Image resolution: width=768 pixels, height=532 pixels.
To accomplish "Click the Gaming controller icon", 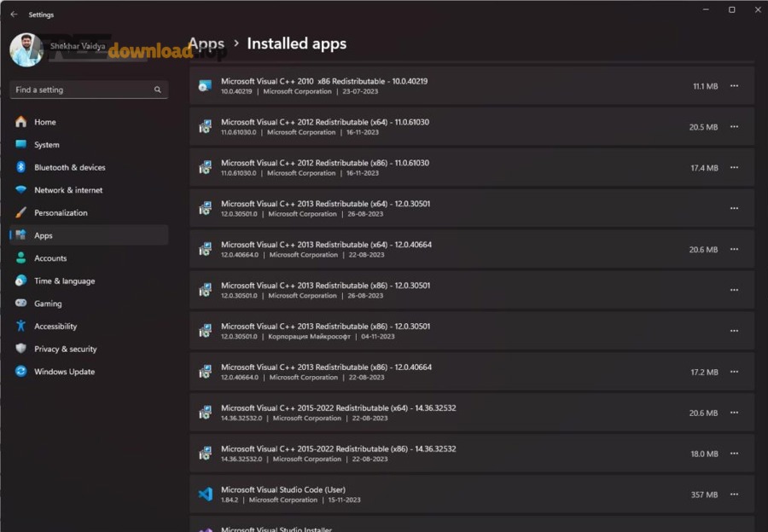I will coord(20,303).
